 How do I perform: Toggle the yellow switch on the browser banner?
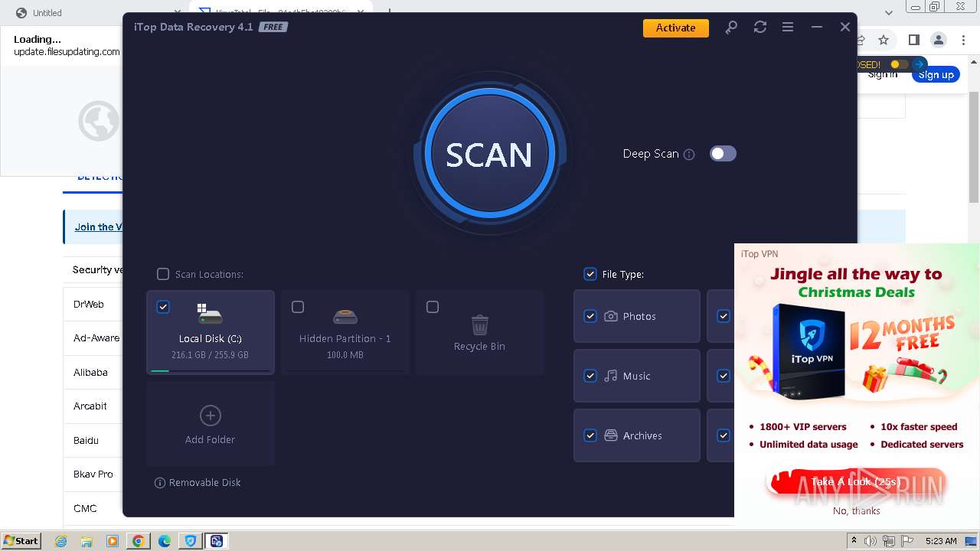click(899, 64)
